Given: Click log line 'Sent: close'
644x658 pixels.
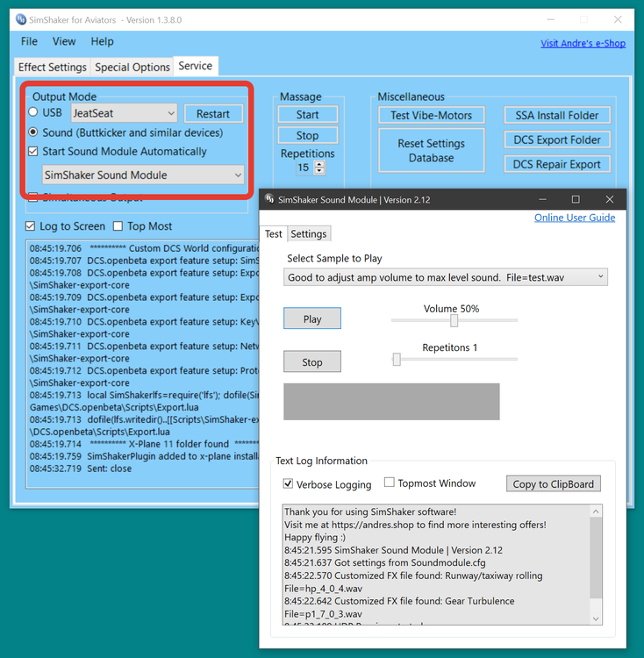Looking at the screenshot, I should coord(80,468).
